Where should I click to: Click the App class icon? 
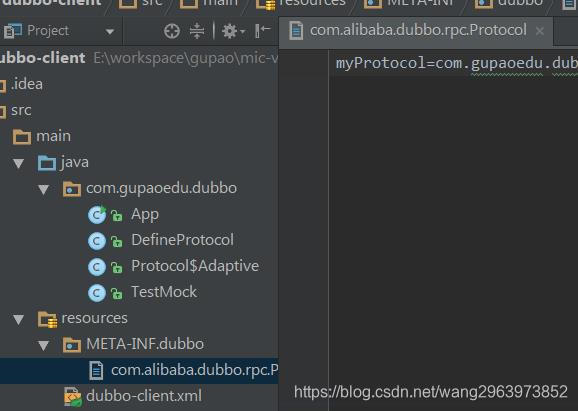pos(97,215)
